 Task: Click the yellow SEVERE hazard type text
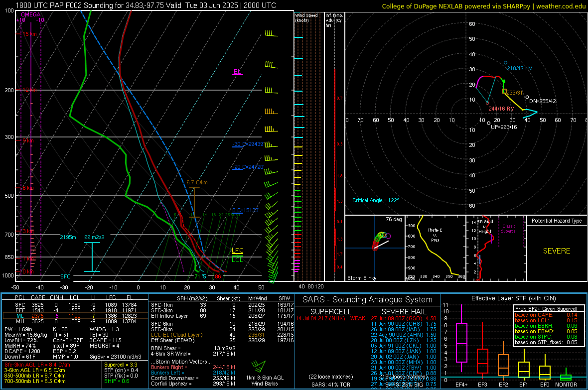pyautogui.click(x=557, y=251)
